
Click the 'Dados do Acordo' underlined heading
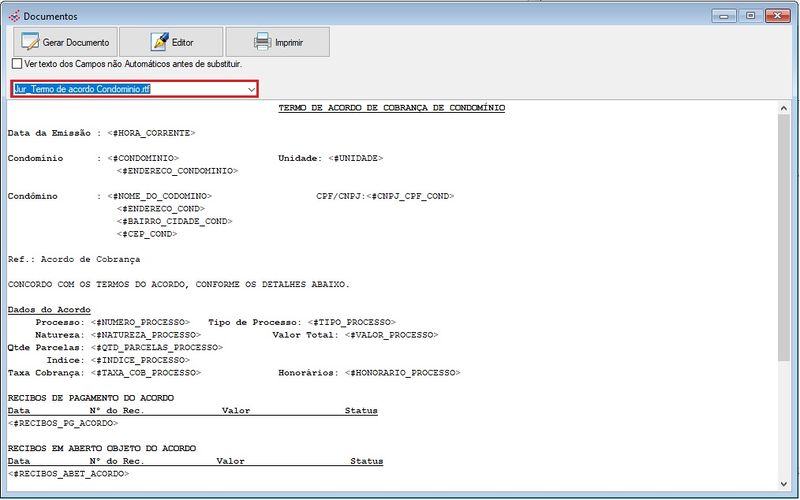pyautogui.click(x=49, y=310)
